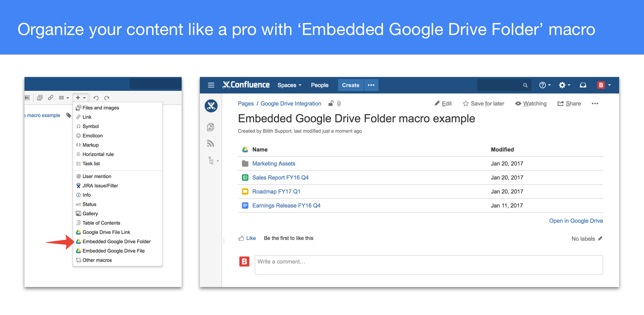Open Earnings Release FY16 Q4 link
Viewport: 644px width, 315px height.
click(286, 205)
